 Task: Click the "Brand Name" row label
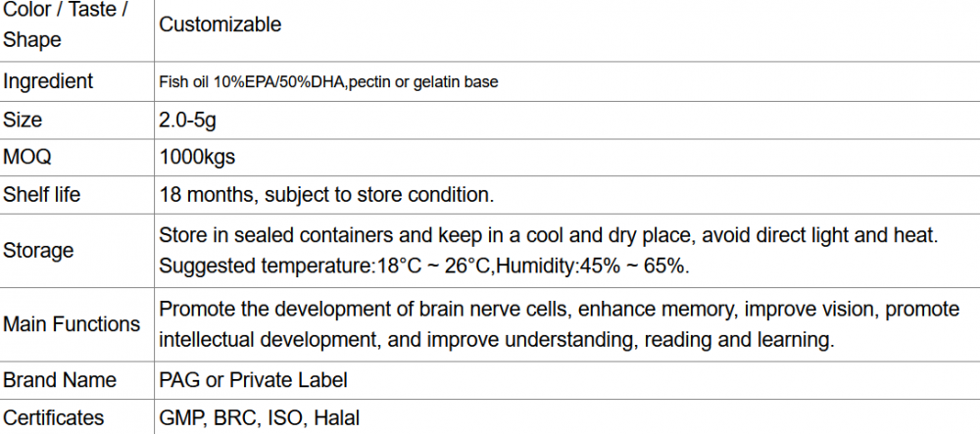(60, 380)
